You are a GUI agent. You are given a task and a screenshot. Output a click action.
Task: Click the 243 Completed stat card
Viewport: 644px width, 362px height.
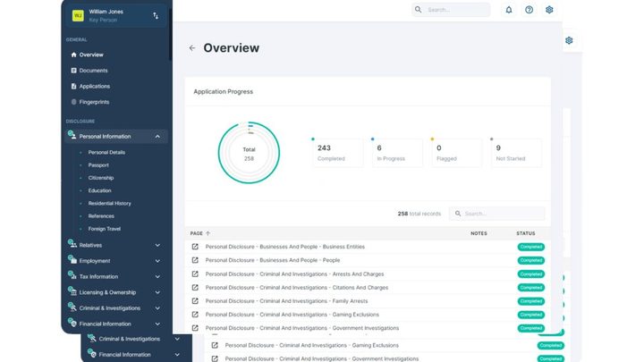click(337, 153)
